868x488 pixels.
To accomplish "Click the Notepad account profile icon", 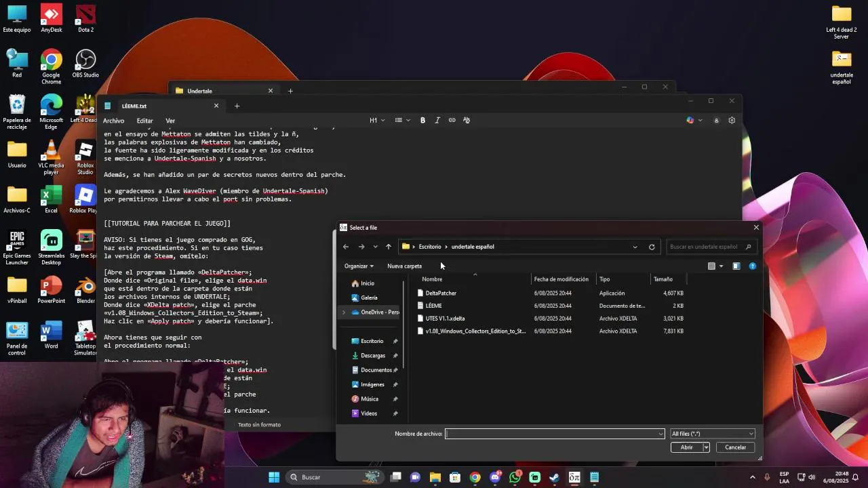I will coord(716,120).
